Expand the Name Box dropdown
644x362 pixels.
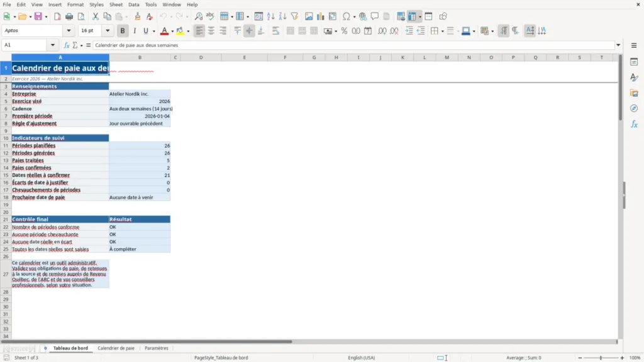(x=53, y=45)
